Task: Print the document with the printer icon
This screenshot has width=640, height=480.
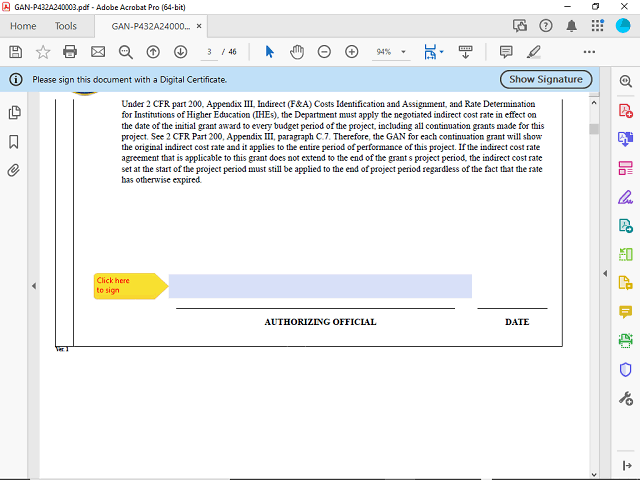Action: click(70, 52)
